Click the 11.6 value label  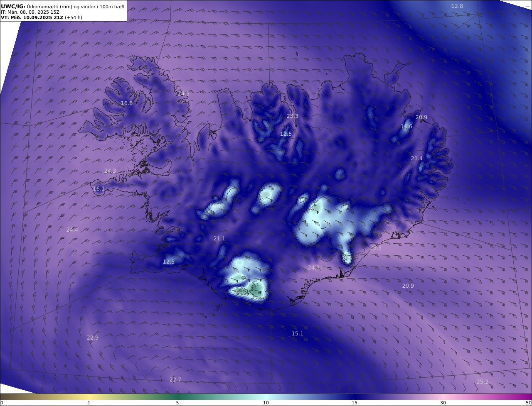pyautogui.click(x=406, y=126)
